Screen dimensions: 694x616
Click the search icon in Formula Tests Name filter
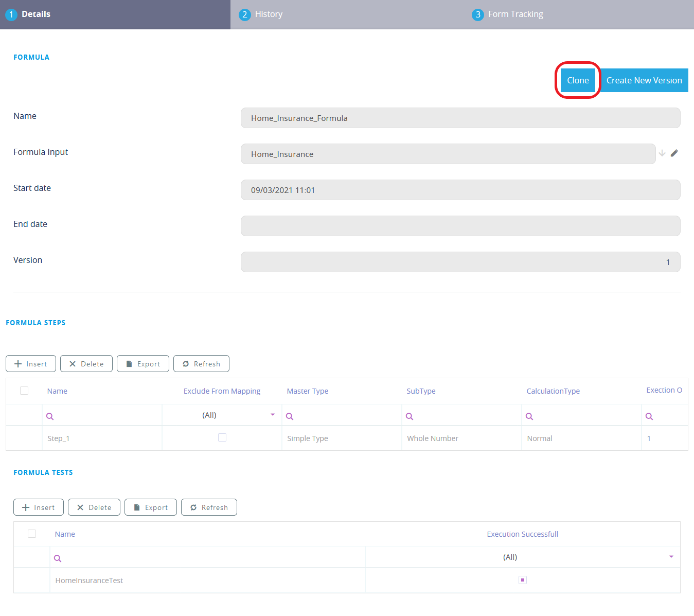pyautogui.click(x=58, y=558)
